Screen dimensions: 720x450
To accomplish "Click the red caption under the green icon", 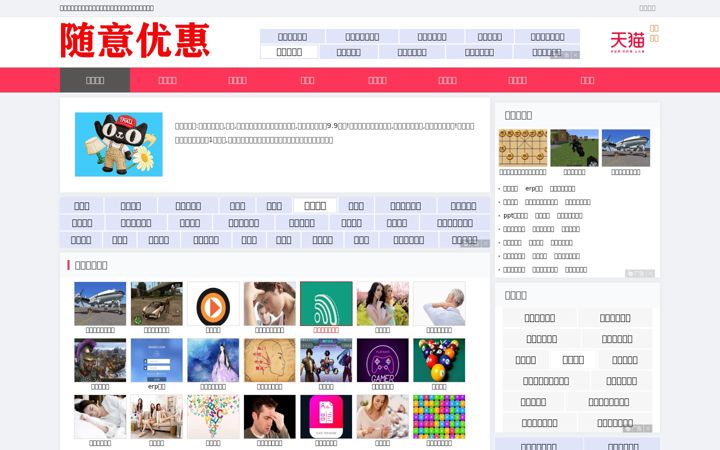I will point(326,330).
